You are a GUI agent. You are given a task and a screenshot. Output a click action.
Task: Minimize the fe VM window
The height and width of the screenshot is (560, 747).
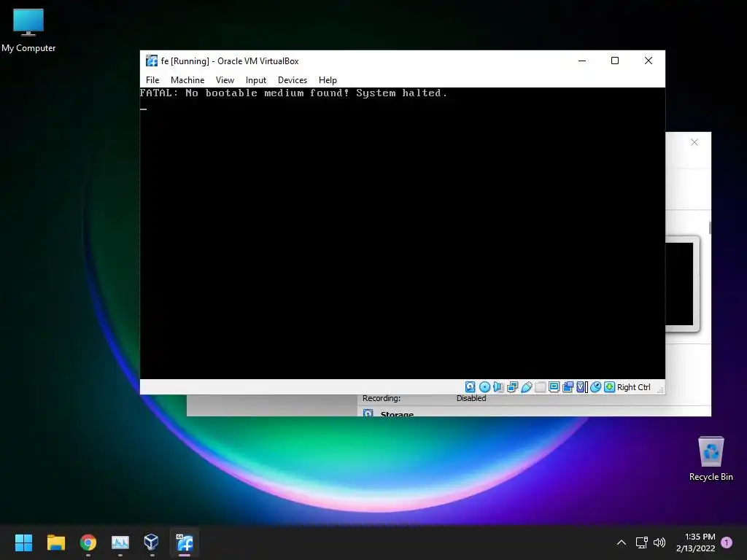[x=581, y=61]
